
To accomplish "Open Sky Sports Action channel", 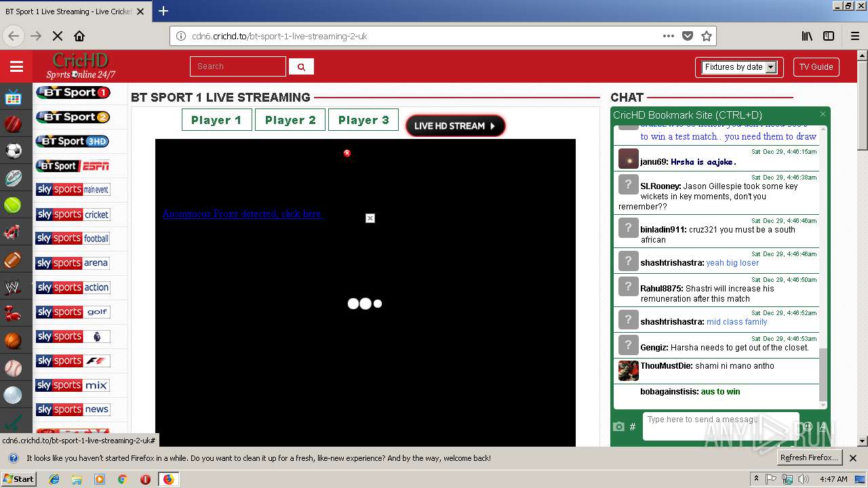I will click(73, 287).
